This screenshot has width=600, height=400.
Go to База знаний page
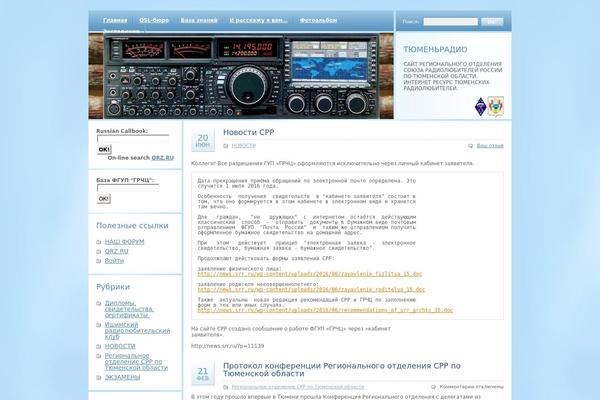199,20
